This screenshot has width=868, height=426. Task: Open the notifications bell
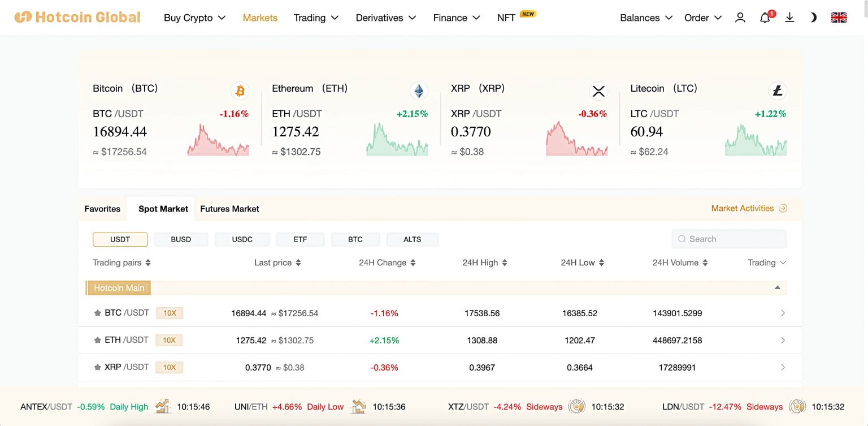(x=765, y=18)
